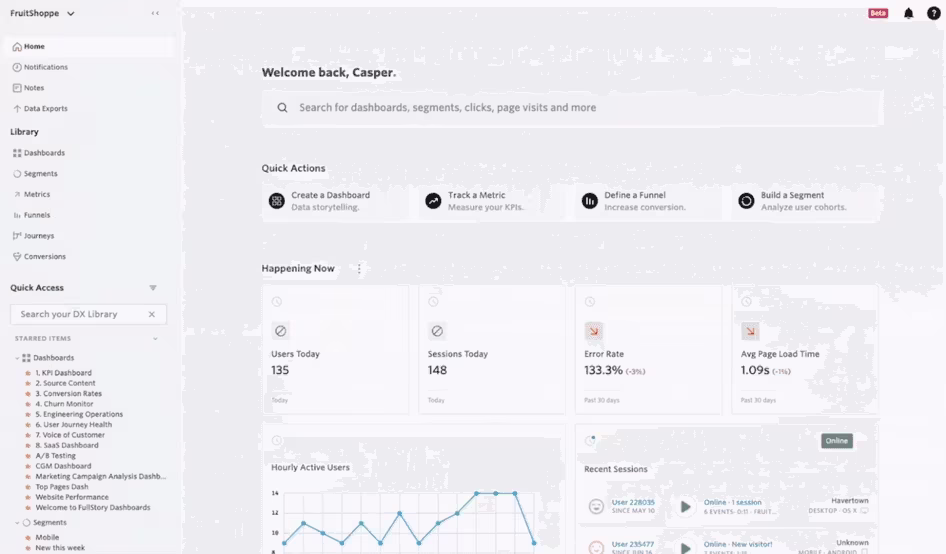Open CGM Dashboard
This screenshot has width=946, height=554.
pyautogui.click(x=63, y=466)
